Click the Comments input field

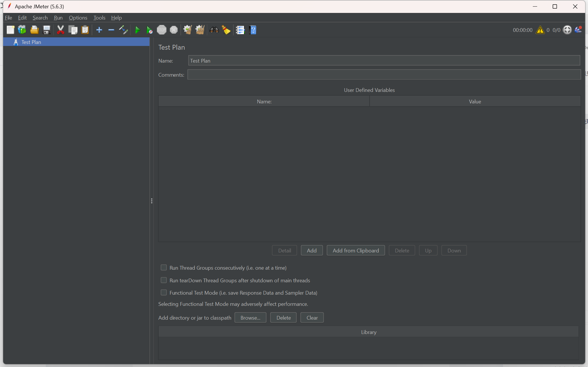point(384,75)
